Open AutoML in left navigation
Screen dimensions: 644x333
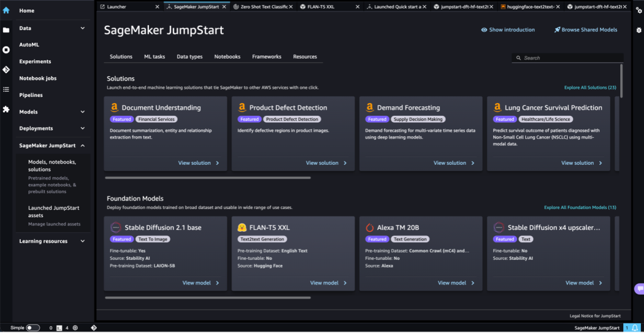(x=29, y=45)
